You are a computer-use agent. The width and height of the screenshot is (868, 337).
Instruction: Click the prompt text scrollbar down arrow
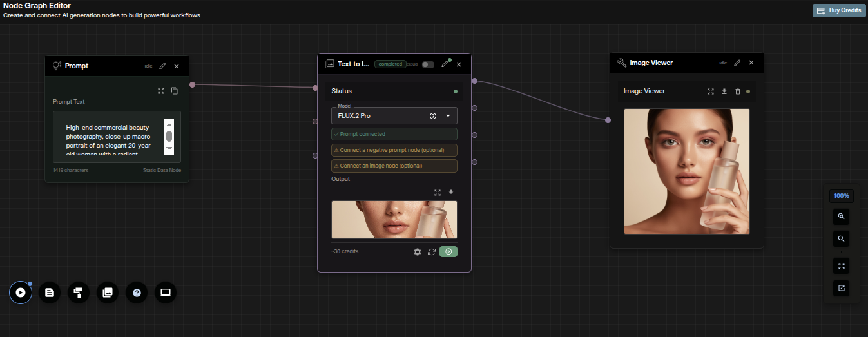pyautogui.click(x=169, y=149)
